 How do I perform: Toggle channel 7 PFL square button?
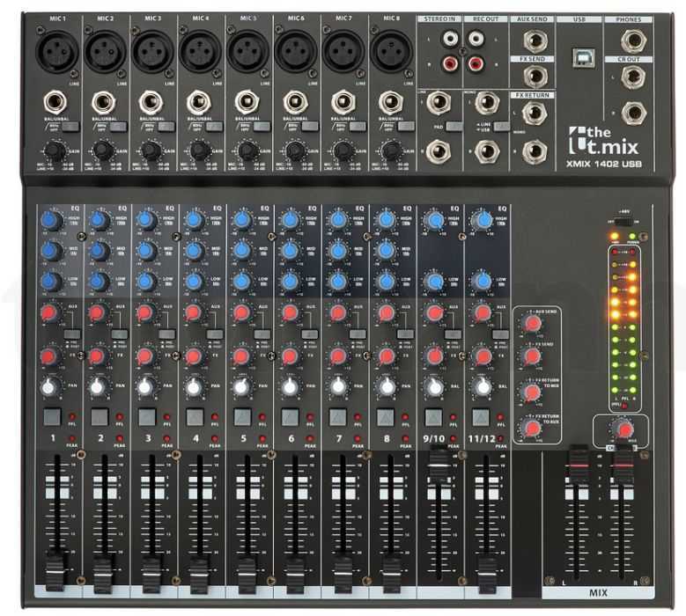point(338,416)
